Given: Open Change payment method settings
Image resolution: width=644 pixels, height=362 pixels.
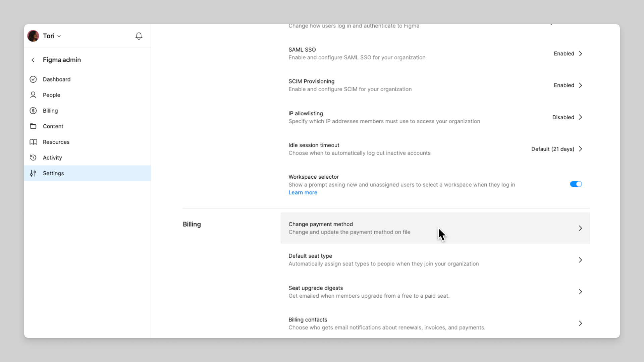Looking at the screenshot, I should 435,228.
